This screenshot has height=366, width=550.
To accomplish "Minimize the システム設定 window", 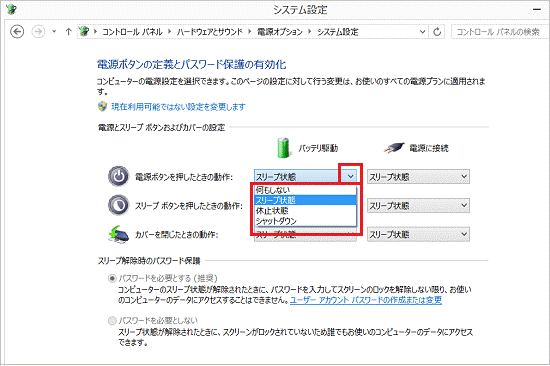I will coord(537,9).
